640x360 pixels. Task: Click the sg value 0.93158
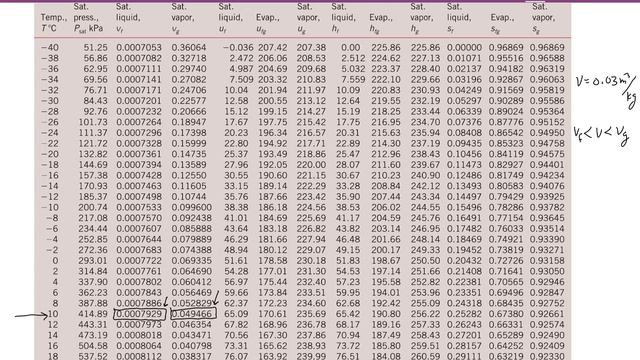(x=547, y=260)
